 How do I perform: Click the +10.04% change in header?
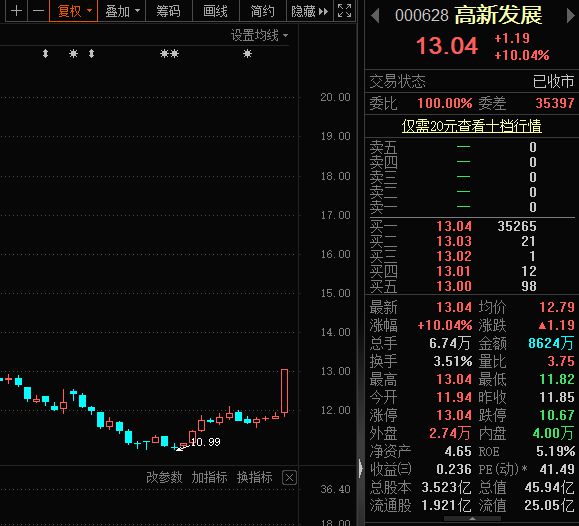[x=522, y=55]
